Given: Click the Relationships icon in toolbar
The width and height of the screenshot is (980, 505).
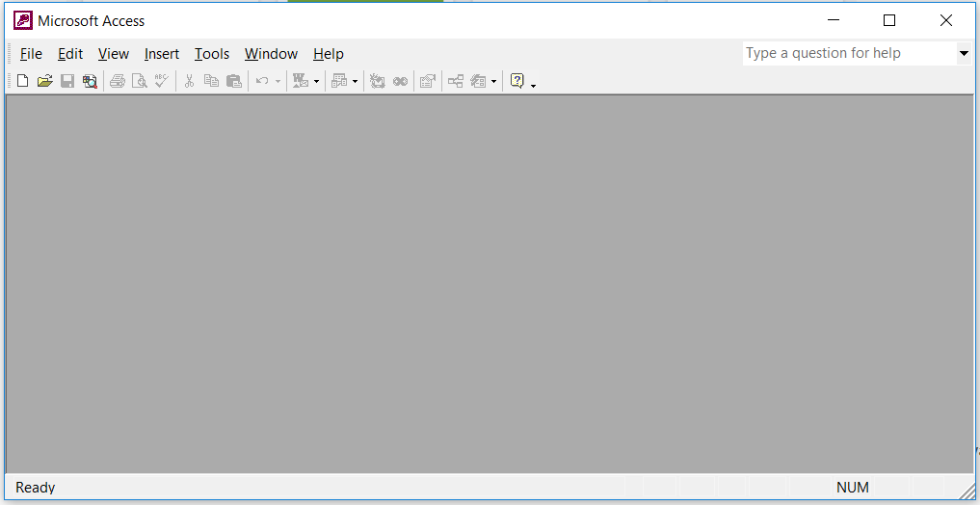Looking at the screenshot, I should tap(456, 82).
